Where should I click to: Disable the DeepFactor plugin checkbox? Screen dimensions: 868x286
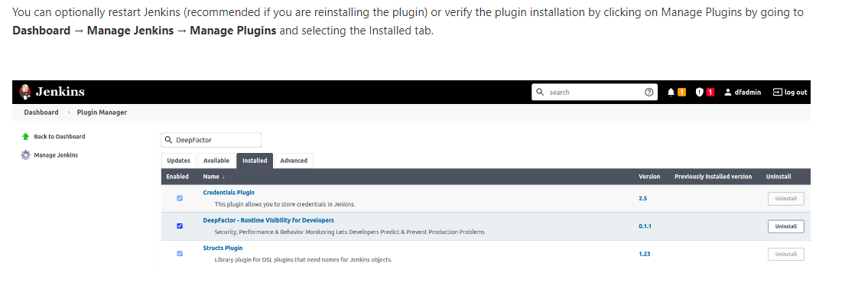click(180, 226)
